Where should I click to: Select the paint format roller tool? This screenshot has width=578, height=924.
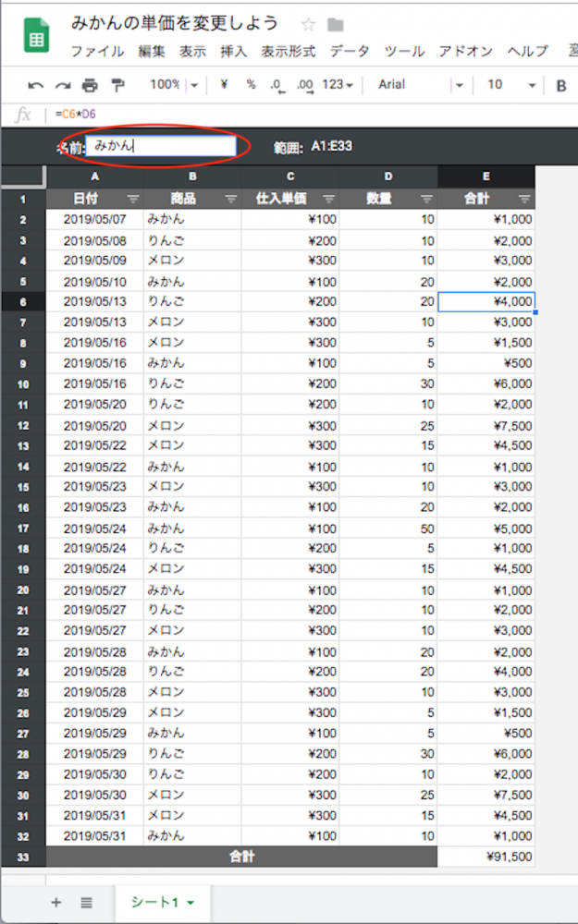pyautogui.click(x=117, y=85)
